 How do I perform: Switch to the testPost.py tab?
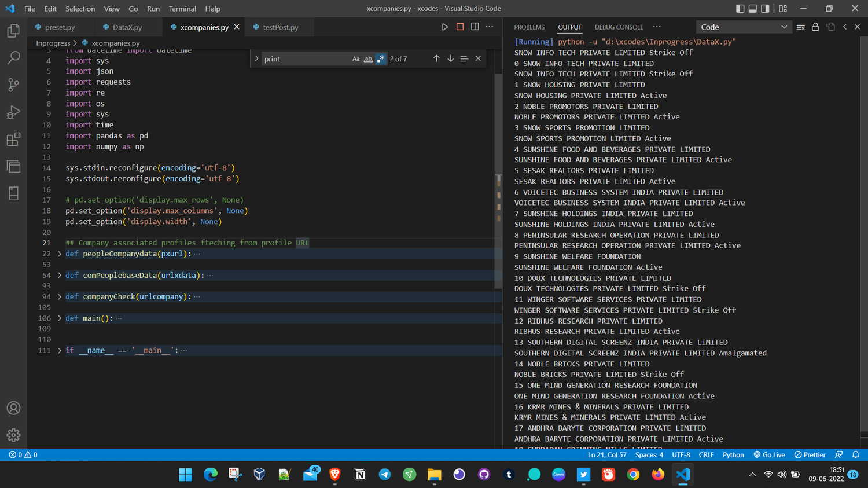(280, 27)
